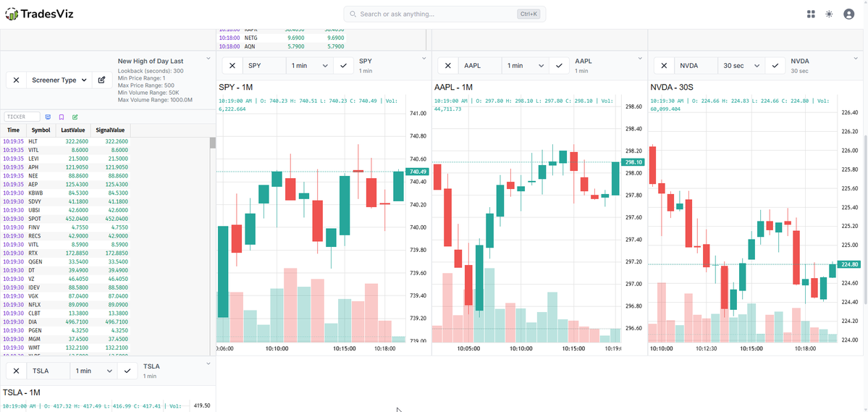Expand the TSLA widget chevron menu
Image resolution: width=868 pixels, height=412 pixels.
[x=208, y=363]
